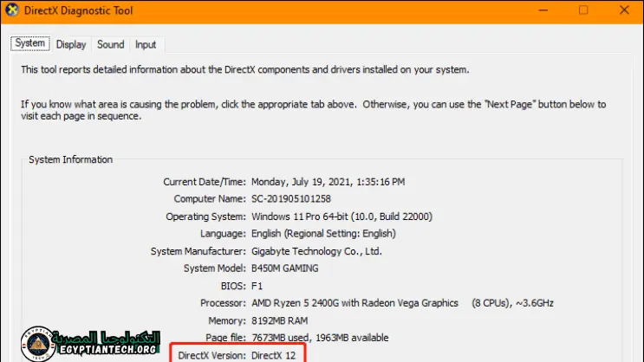The image size is (644, 362).
Task: Click the 'DirectX Version:' label
Action: [212, 355]
